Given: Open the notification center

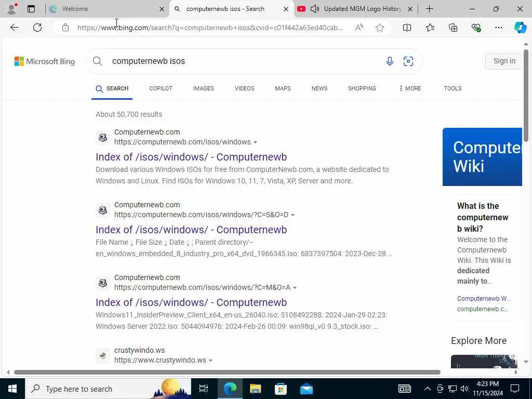Looking at the screenshot, I should point(515,389).
